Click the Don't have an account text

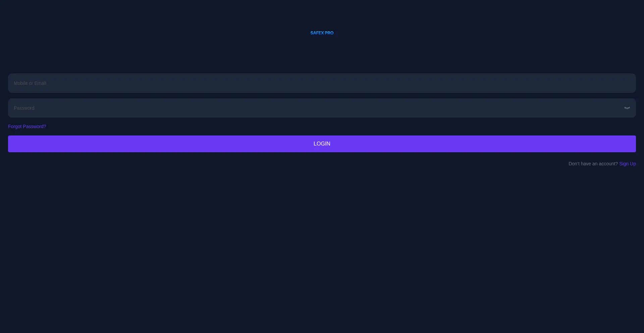[593, 164]
